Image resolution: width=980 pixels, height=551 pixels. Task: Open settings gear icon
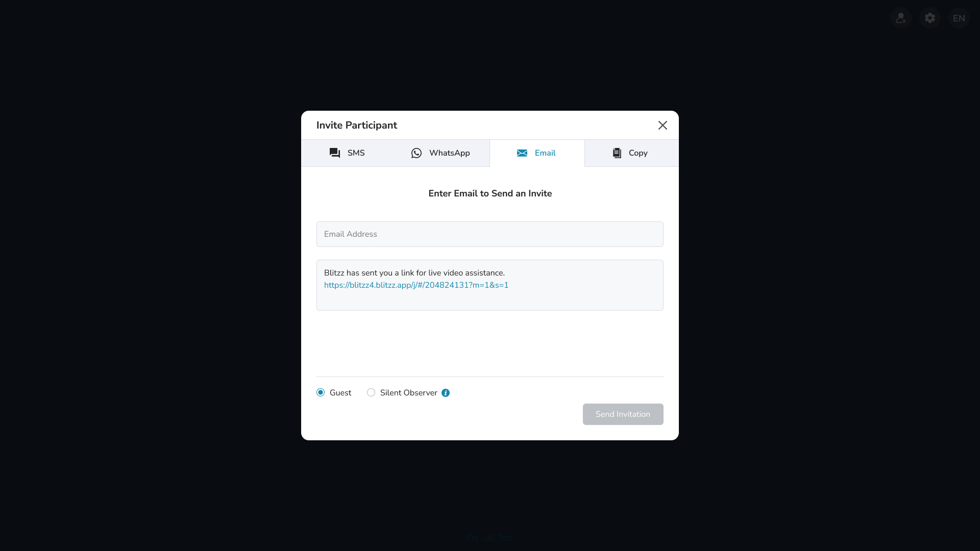[x=930, y=18]
